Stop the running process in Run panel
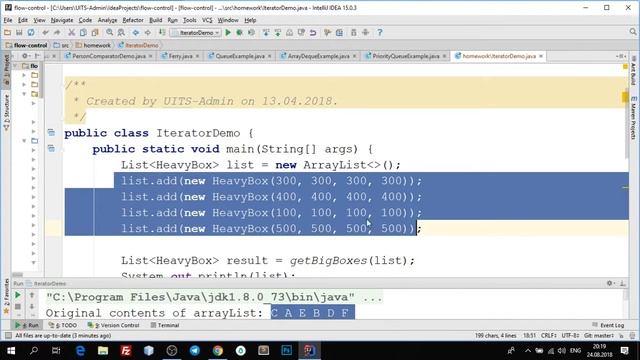 coord(18,306)
